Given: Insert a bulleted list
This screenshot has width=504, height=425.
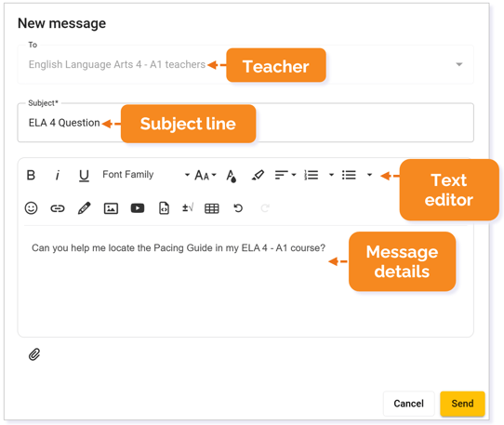Looking at the screenshot, I should pos(349,175).
